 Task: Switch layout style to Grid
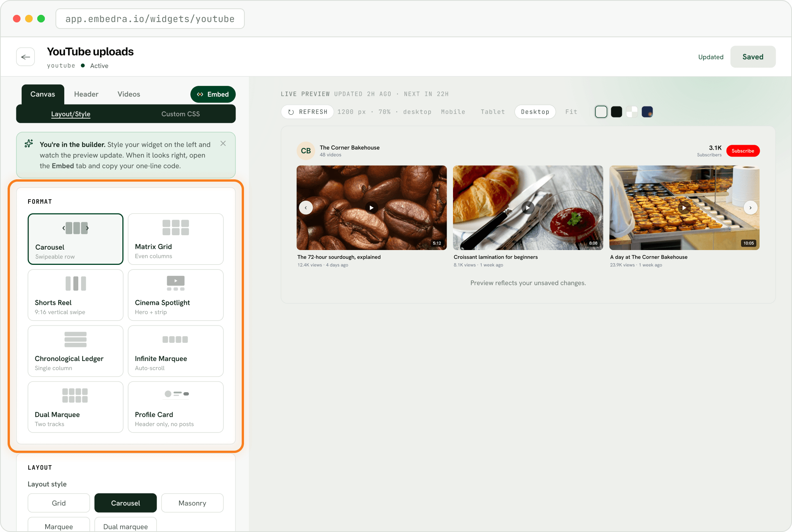pyautogui.click(x=59, y=503)
